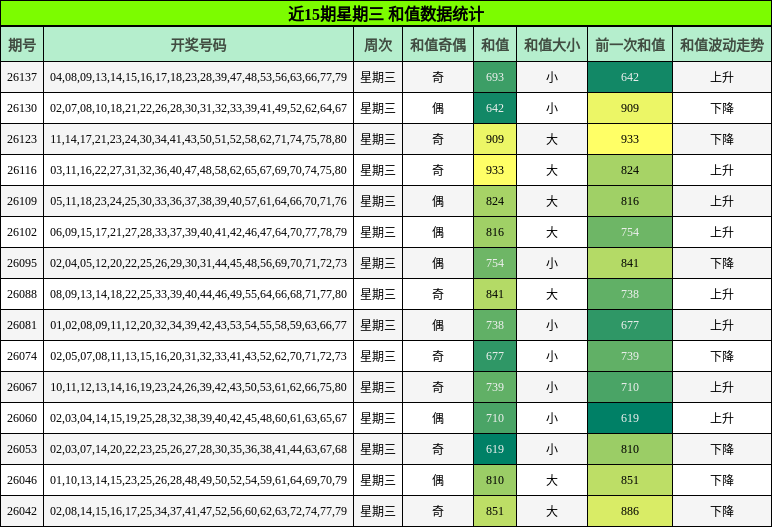Screen dimensions: 772x527
Task: Select issue number 26046
Action: 22,480
